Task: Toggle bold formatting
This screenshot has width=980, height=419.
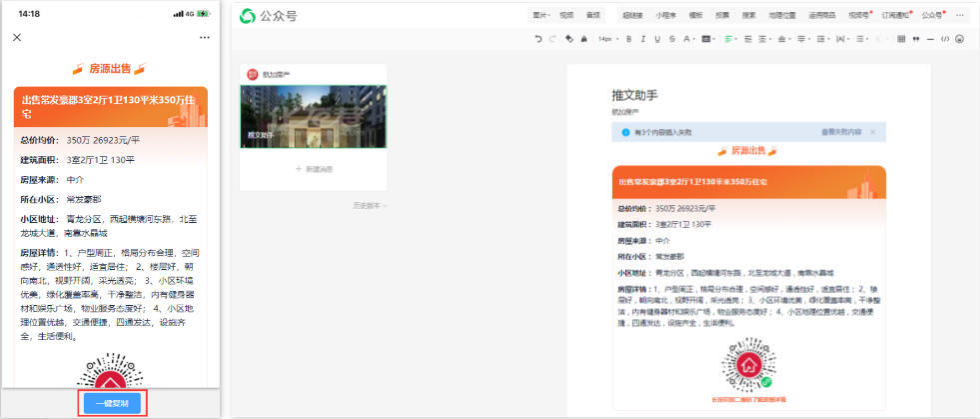Action: coord(628,39)
